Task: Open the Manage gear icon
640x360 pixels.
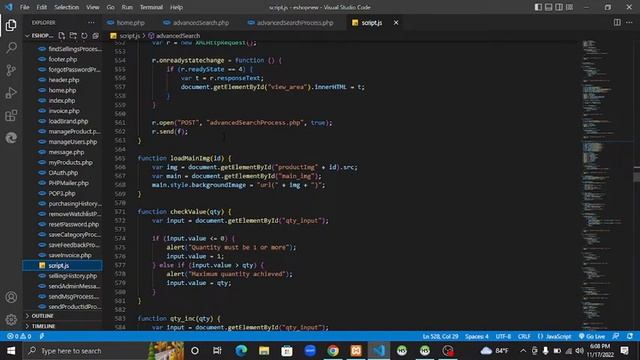Action: point(11,320)
